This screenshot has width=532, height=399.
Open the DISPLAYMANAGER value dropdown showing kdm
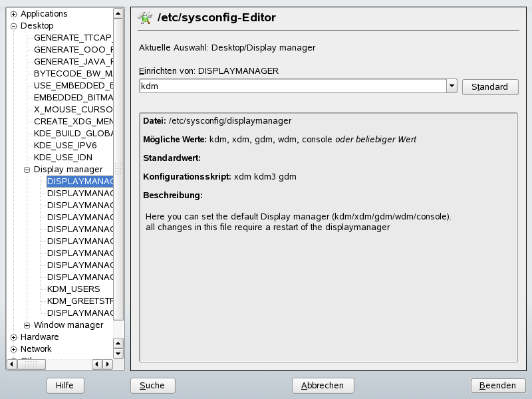coord(452,86)
